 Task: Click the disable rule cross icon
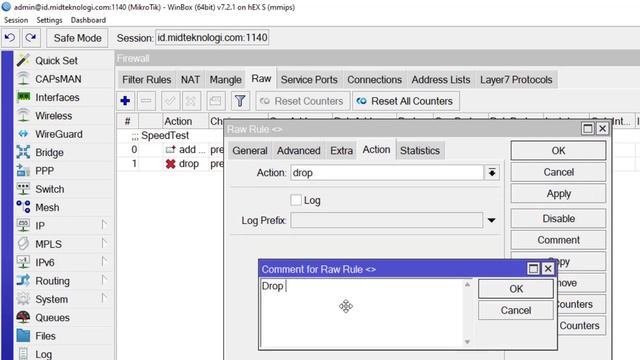pos(191,101)
